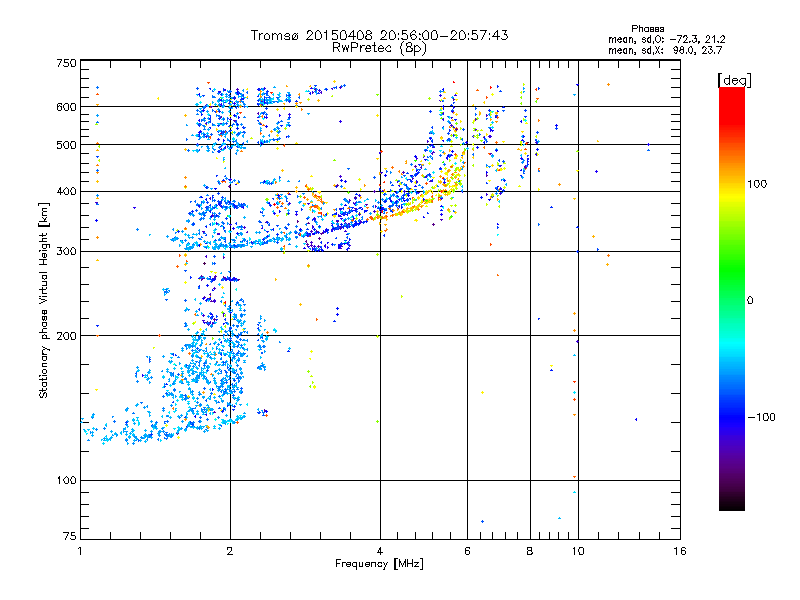Select the 'mean, sd,O: -72.3, 21.2' text
Screen dimensions: 800x600
666,39
